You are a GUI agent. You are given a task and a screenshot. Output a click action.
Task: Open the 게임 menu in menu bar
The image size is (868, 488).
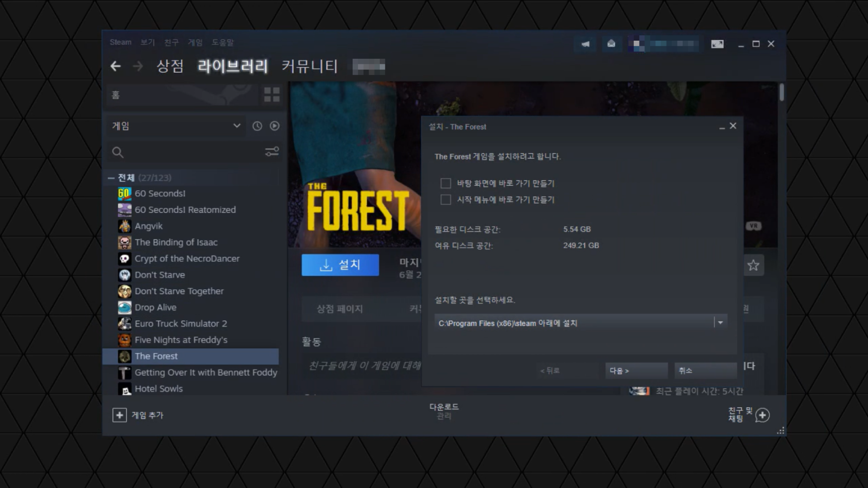coord(195,42)
